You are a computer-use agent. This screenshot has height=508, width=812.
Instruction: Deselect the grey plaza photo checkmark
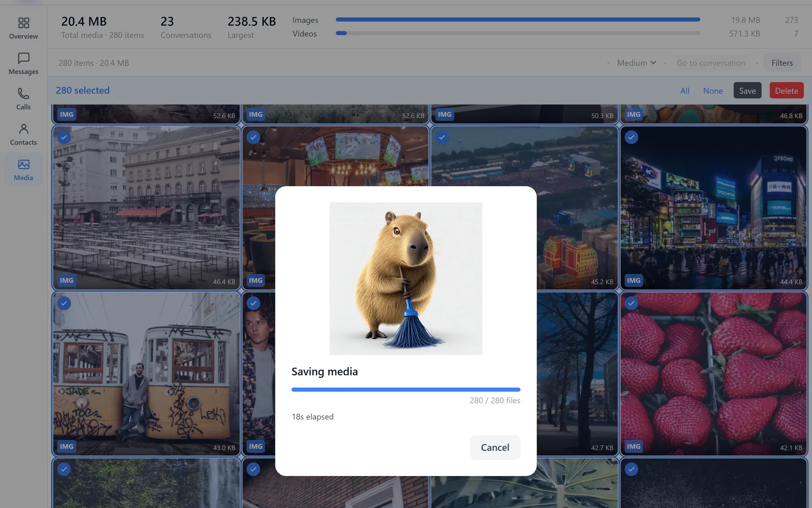(x=64, y=138)
